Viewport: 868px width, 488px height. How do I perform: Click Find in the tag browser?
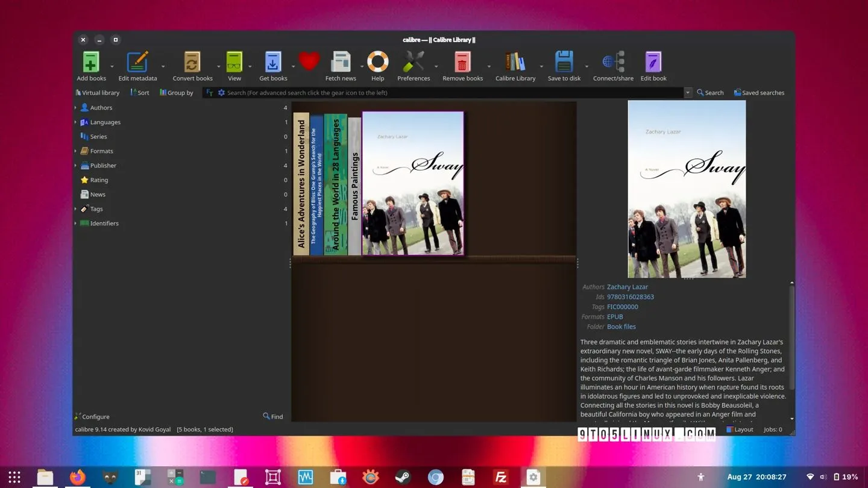(x=273, y=416)
